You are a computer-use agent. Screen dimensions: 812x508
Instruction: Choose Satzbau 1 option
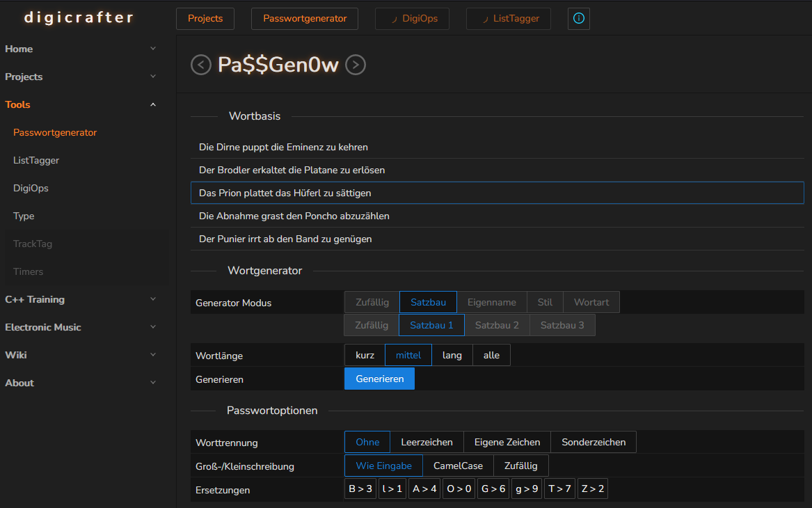(431, 325)
